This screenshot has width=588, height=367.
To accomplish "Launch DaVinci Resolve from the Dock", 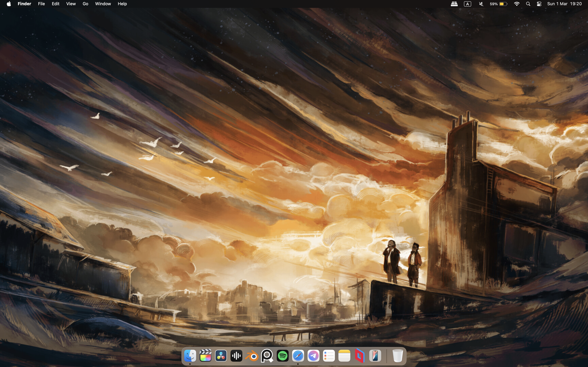I will click(x=221, y=356).
